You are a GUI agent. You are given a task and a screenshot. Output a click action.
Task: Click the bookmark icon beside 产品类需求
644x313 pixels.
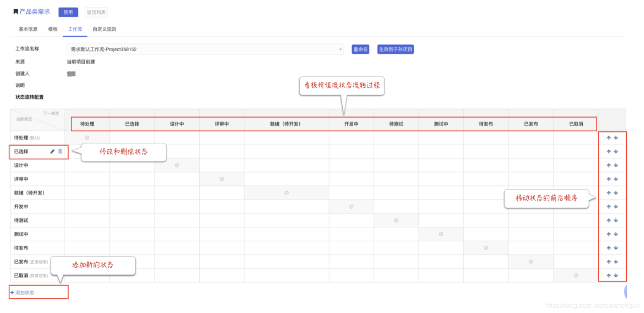(16, 12)
